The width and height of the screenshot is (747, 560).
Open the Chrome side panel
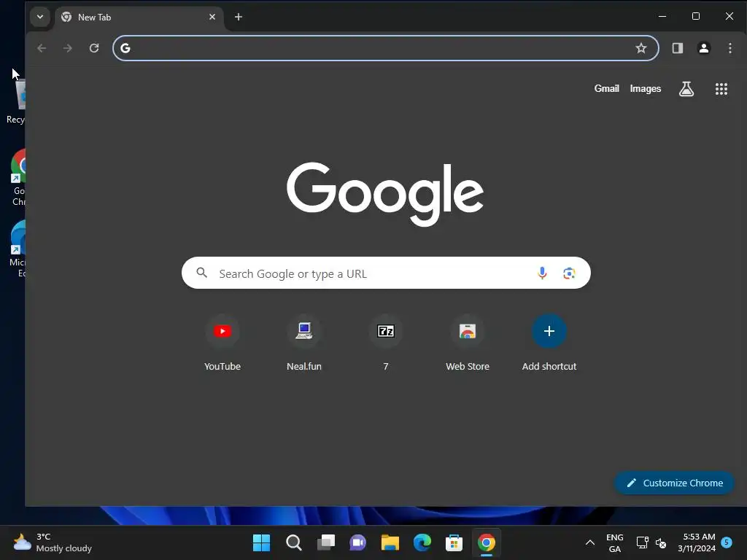(x=678, y=48)
